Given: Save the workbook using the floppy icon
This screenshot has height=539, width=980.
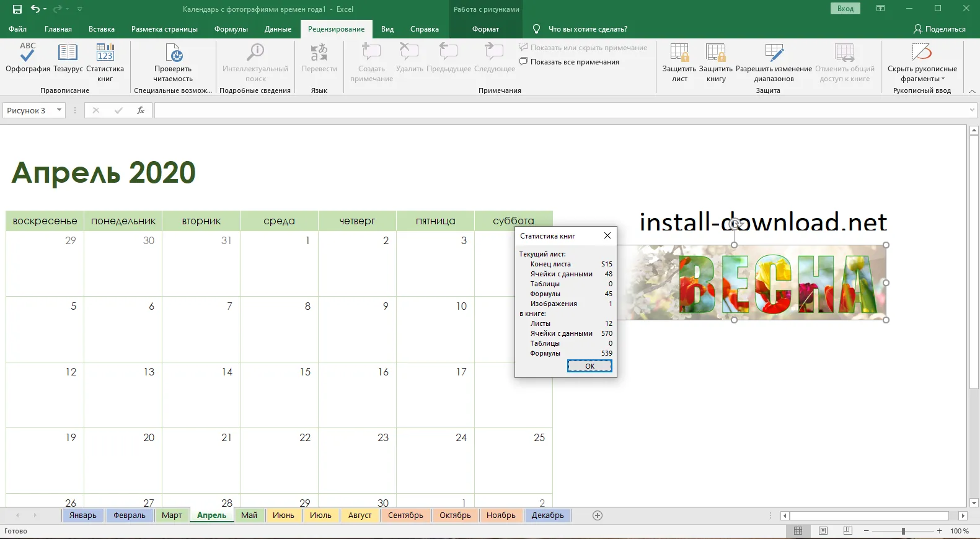Looking at the screenshot, I should tap(17, 9).
